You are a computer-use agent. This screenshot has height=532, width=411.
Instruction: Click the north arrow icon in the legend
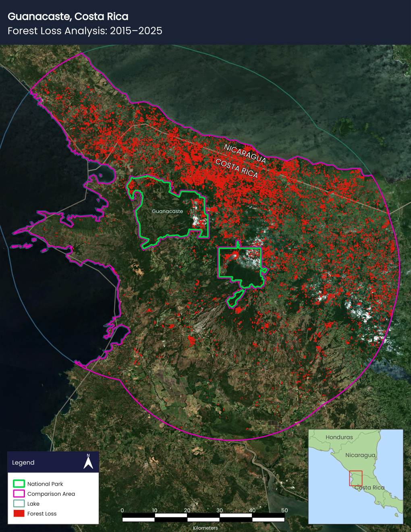point(88,461)
